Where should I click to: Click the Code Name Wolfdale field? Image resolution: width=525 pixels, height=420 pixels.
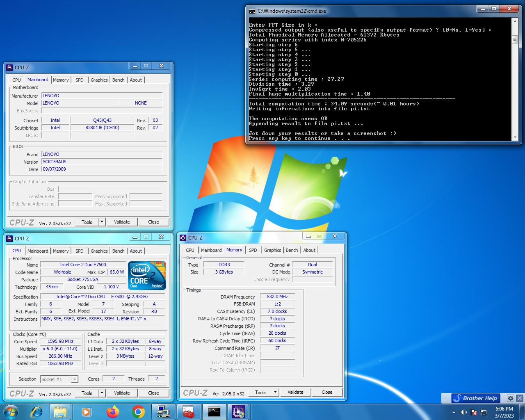(x=62, y=272)
